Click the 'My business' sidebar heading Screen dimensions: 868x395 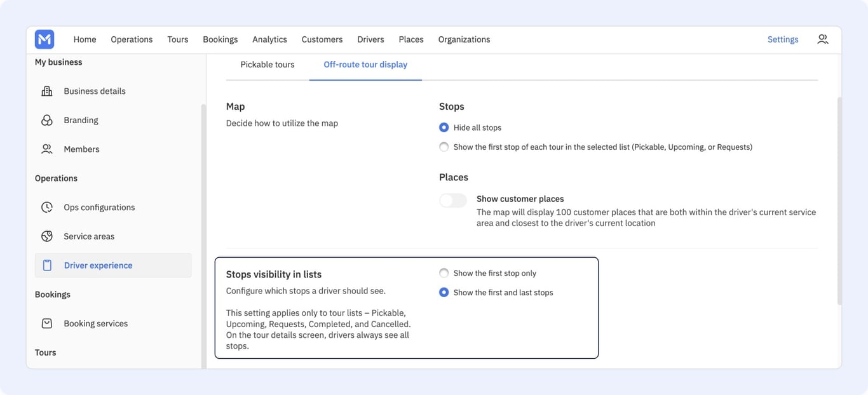(58, 62)
